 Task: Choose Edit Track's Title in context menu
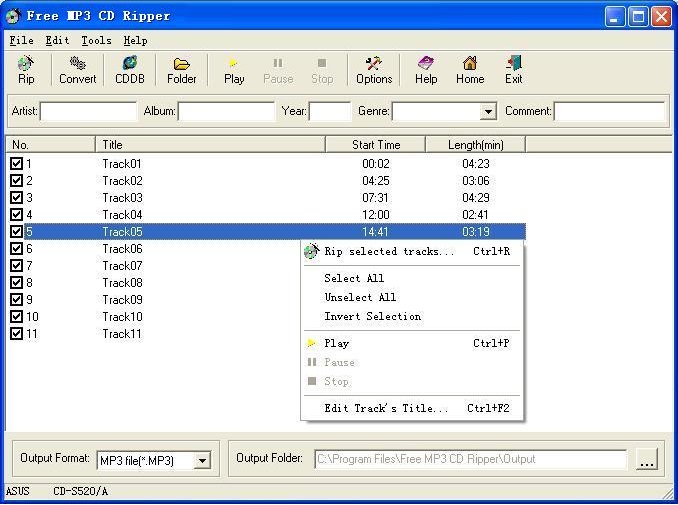tap(412, 408)
